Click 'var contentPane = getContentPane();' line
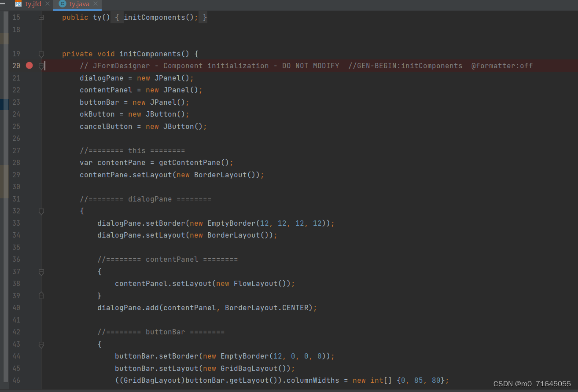The width and height of the screenshot is (578, 392). [157, 162]
